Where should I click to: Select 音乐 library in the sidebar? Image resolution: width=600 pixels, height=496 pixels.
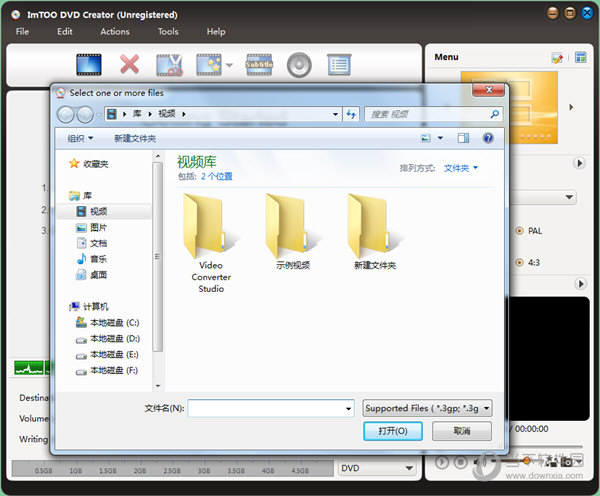pyautogui.click(x=91, y=259)
